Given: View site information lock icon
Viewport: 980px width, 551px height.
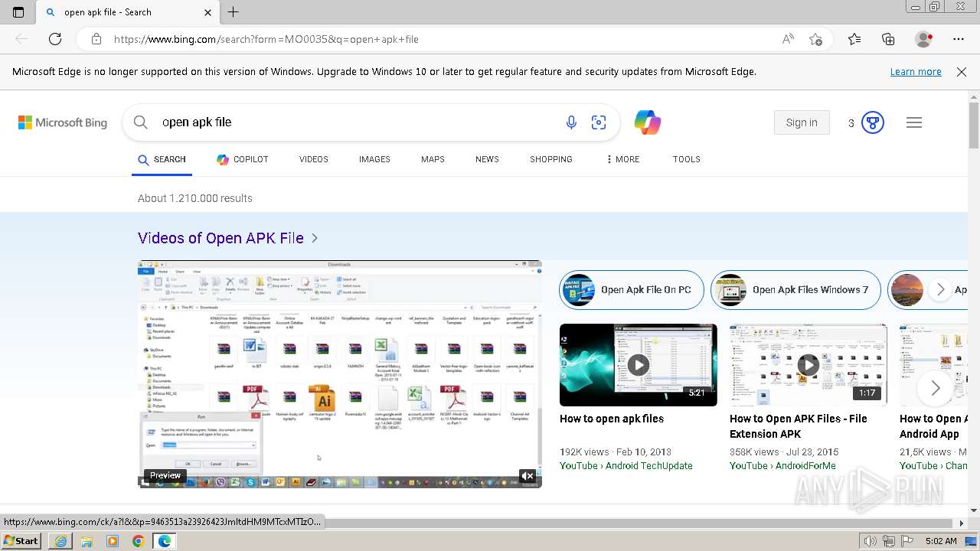Looking at the screenshot, I should click(x=96, y=39).
